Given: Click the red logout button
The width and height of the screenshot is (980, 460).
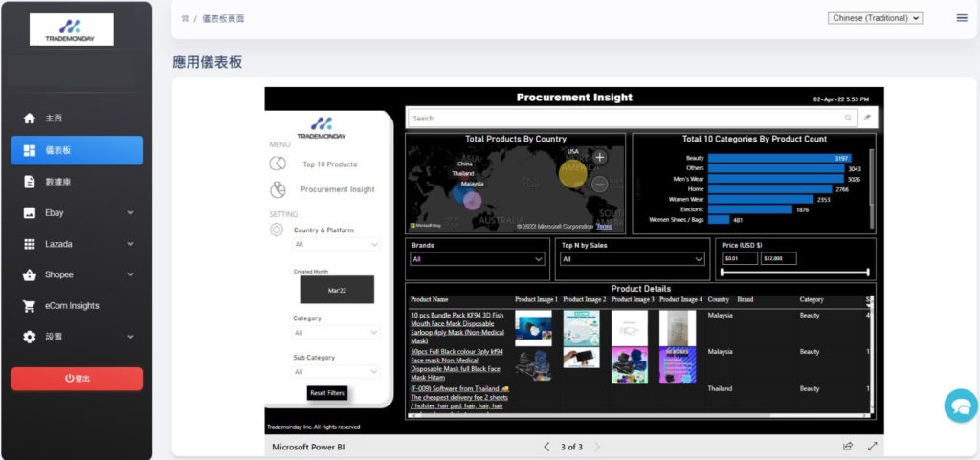Looking at the screenshot, I should pos(77,379).
